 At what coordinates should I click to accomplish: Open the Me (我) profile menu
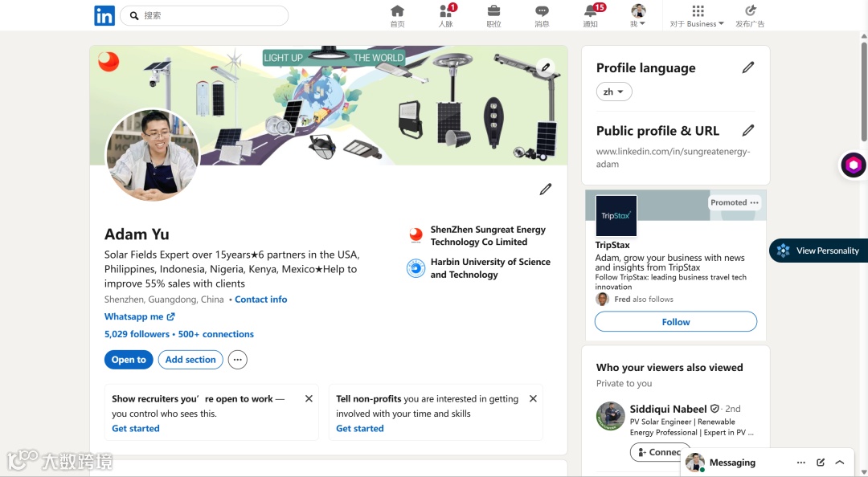pos(638,16)
